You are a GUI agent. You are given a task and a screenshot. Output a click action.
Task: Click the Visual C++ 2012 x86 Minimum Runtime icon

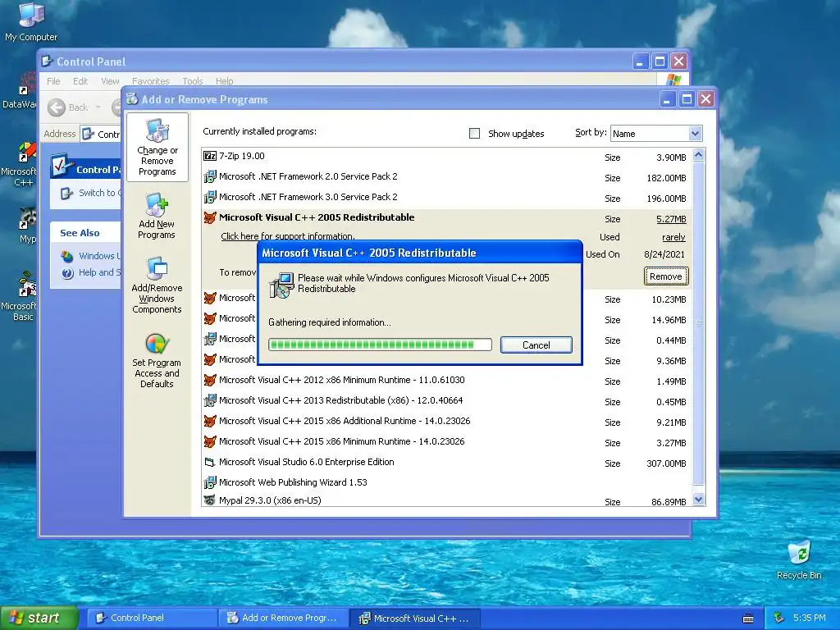pos(210,380)
